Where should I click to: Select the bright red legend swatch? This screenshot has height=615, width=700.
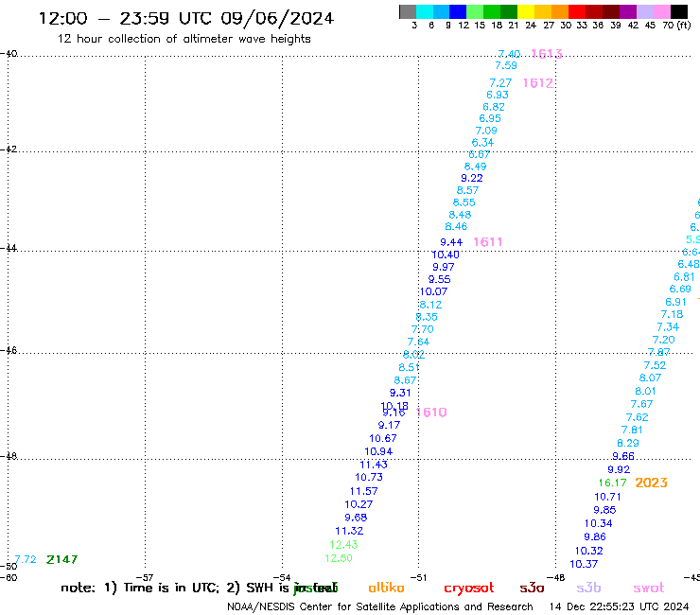pos(577,11)
